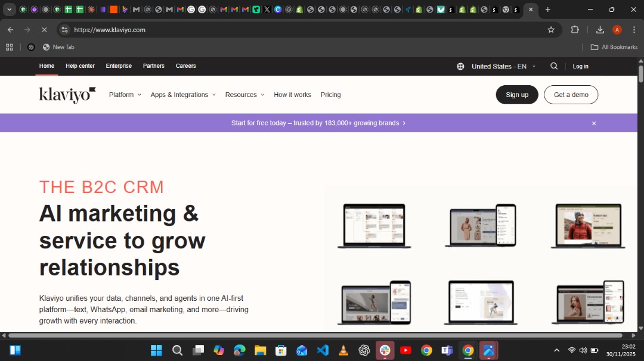
Task: Open the volume control in system tray
Action: click(x=583, y=350)
